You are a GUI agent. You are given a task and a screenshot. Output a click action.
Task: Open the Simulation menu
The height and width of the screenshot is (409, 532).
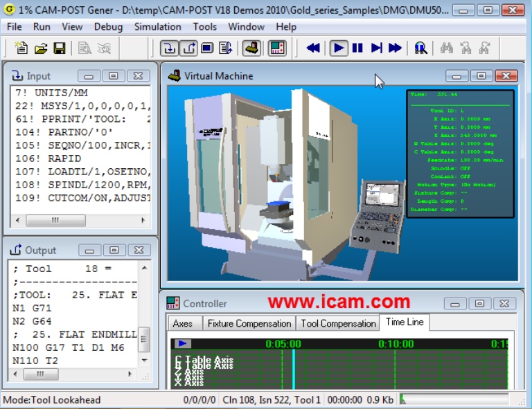[x=158, y=27]
